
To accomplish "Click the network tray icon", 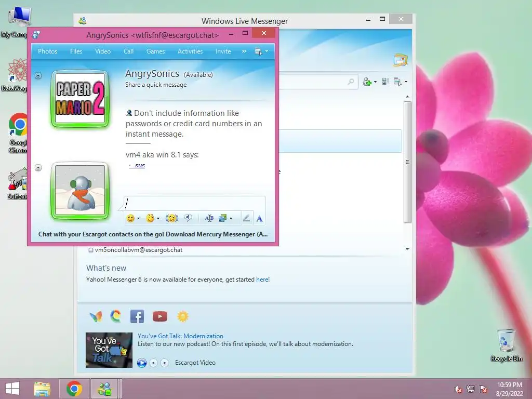I will pos(471,389).
